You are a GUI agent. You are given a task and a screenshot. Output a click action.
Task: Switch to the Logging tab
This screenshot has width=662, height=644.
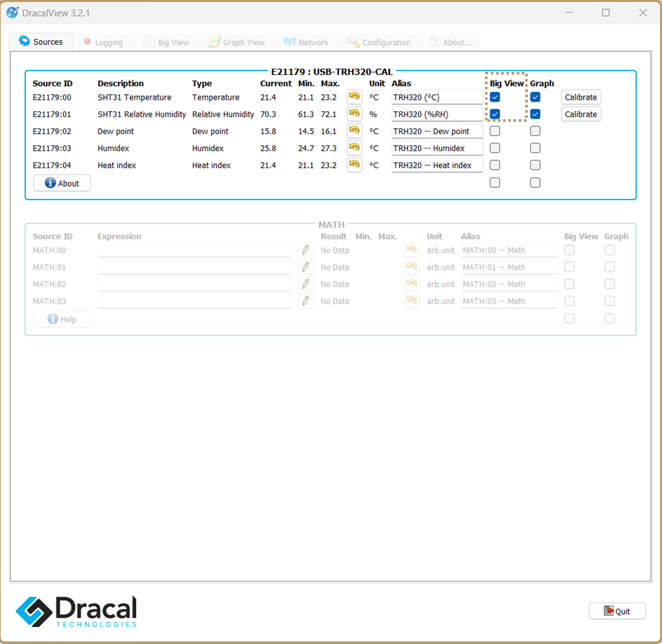[x=104, y=42]
